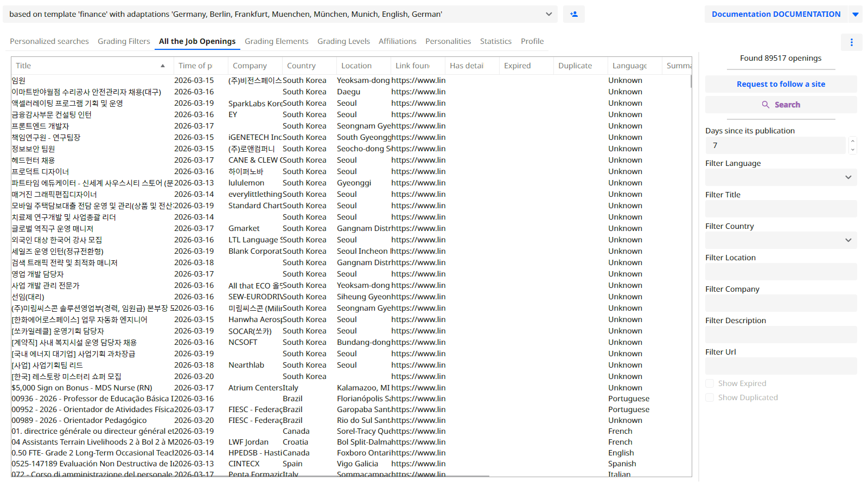Viewport: 868px width, 488px height.
Task: Switch to the Personalized searches tab
Action: point(49,41)
